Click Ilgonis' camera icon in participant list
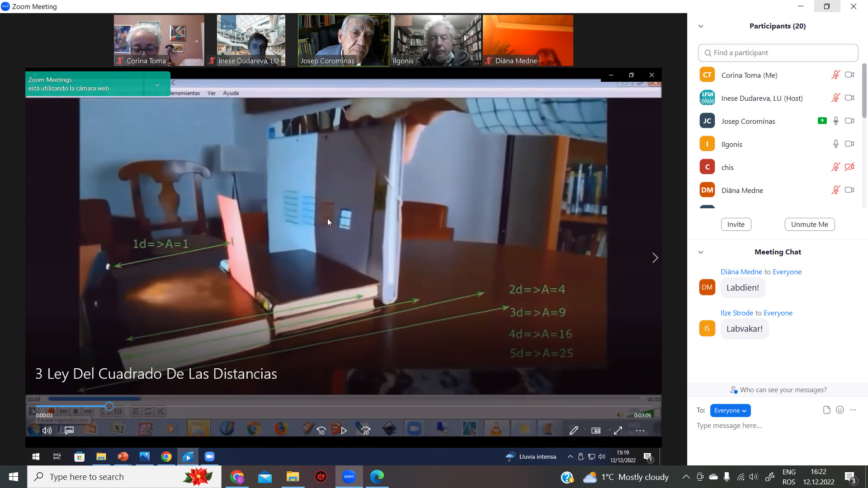This screenshot has height=488, width=868. tap(849, 144)
